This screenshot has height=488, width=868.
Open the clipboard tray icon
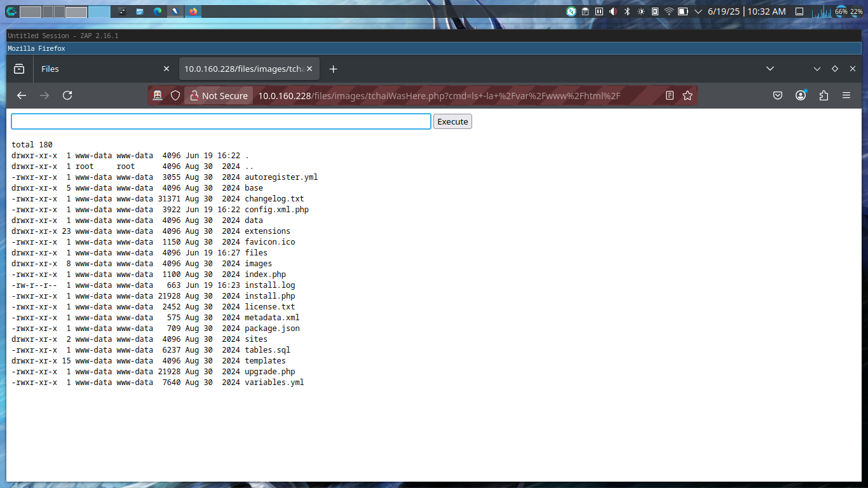585,11
